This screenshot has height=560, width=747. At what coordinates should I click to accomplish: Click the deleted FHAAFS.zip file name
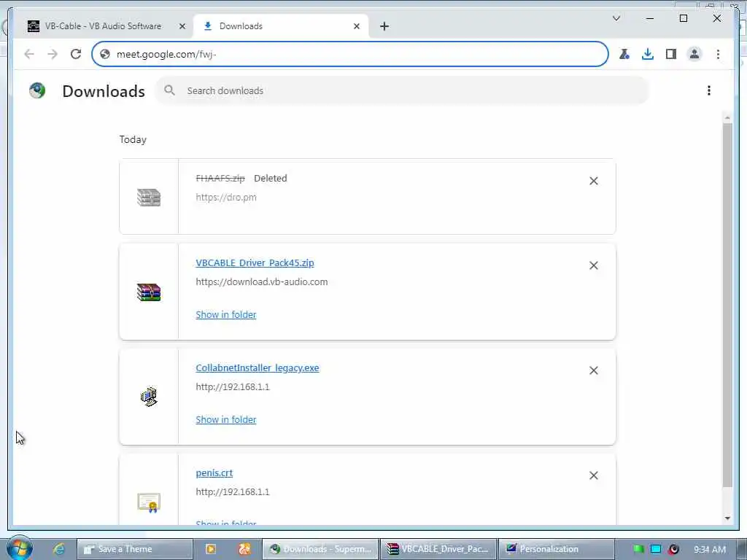(220, 178)
